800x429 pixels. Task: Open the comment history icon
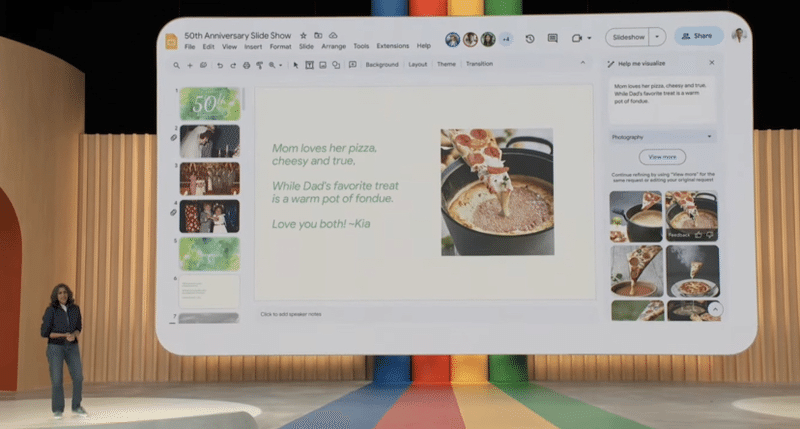pyautogui.click(x=553, y=38)
